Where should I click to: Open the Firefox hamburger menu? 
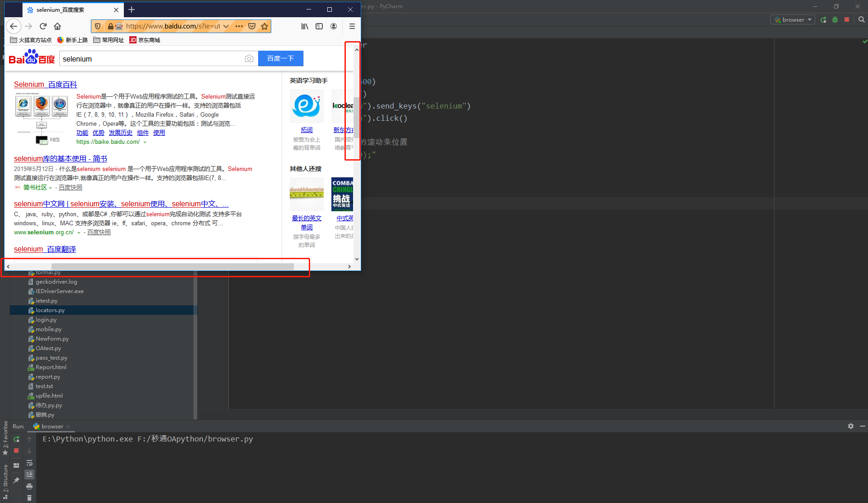pyautogui.click(x=352, y=26)
